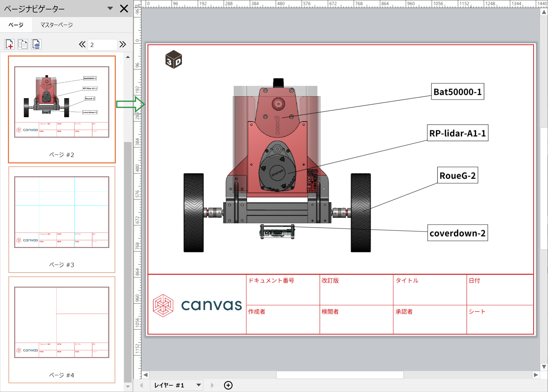The image size is (548, 392).
Task: Select the coverdown-2 label box
Action: point(457,233)
